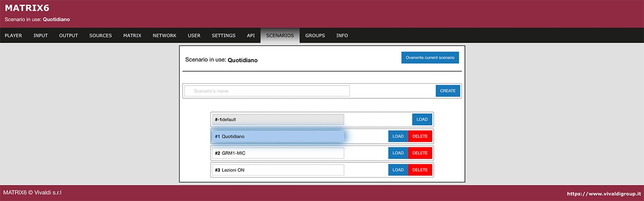Focus the Scenario's name input field
Screen dimensions: 644x201
pyautogui.click(x=267, y=91)
